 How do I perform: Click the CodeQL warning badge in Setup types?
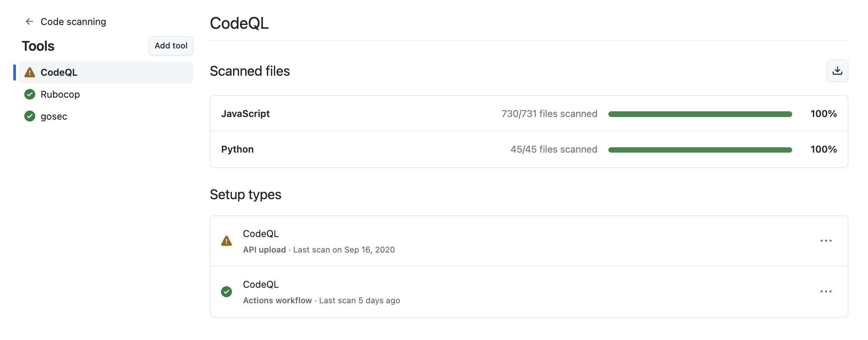226,241
